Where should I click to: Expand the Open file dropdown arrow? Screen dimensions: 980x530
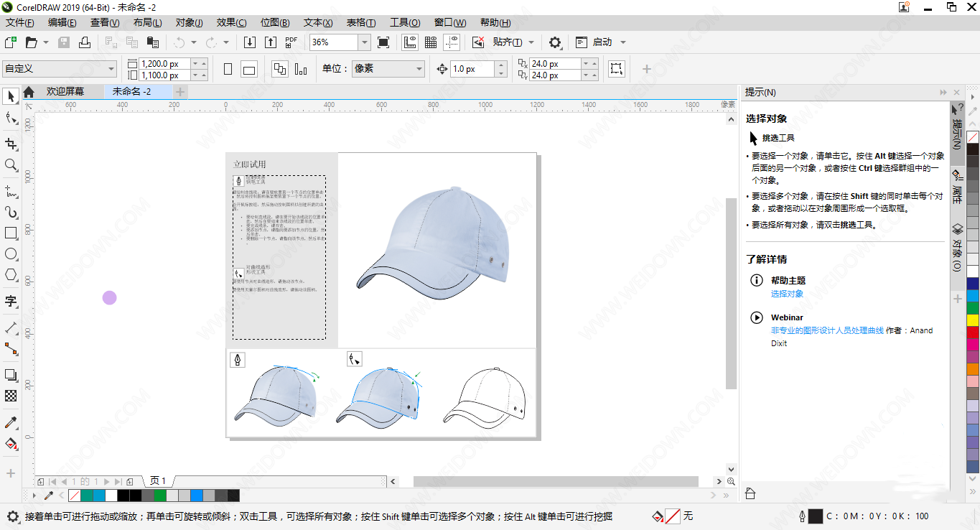tap(46, 42)
